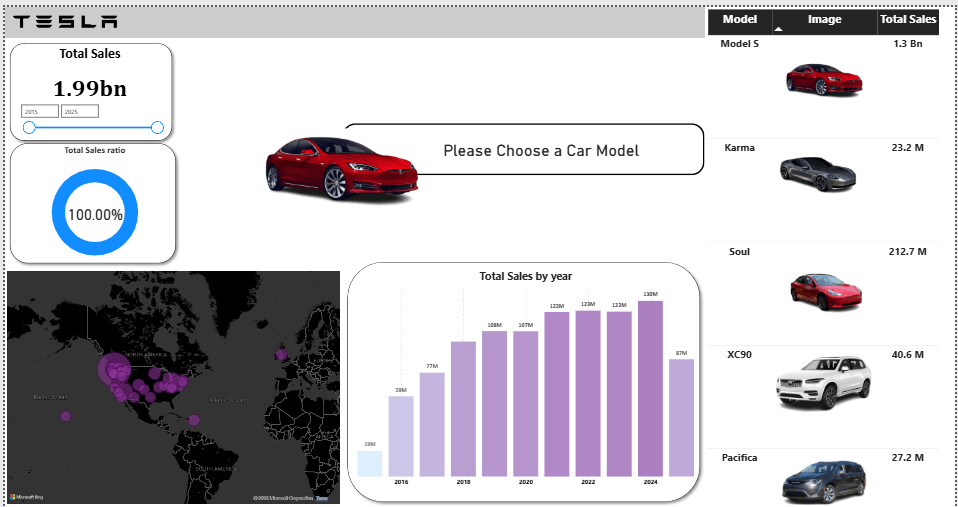The image size is (958, 507).
Task: Click the sort arrow in the Image header
Action: coord(778,29)
